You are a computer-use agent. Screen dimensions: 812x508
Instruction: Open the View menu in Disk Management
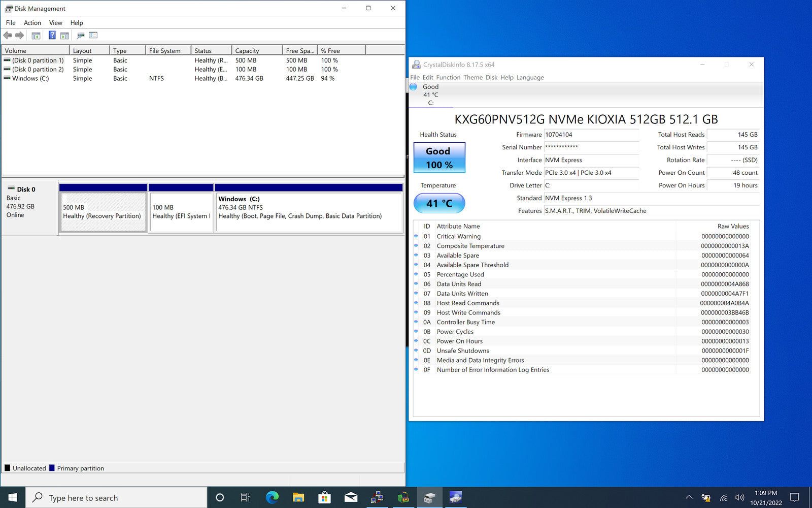click(56, 23)
